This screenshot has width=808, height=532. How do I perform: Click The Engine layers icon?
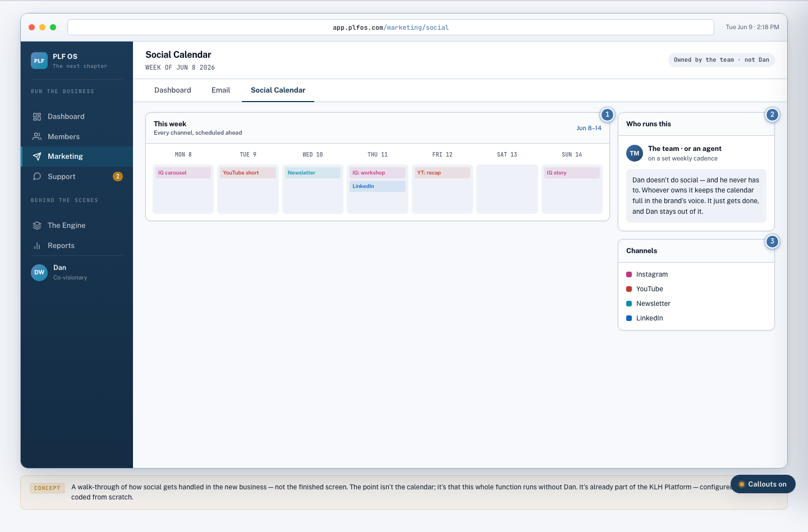pyautogui.click(x=37, y=226)
